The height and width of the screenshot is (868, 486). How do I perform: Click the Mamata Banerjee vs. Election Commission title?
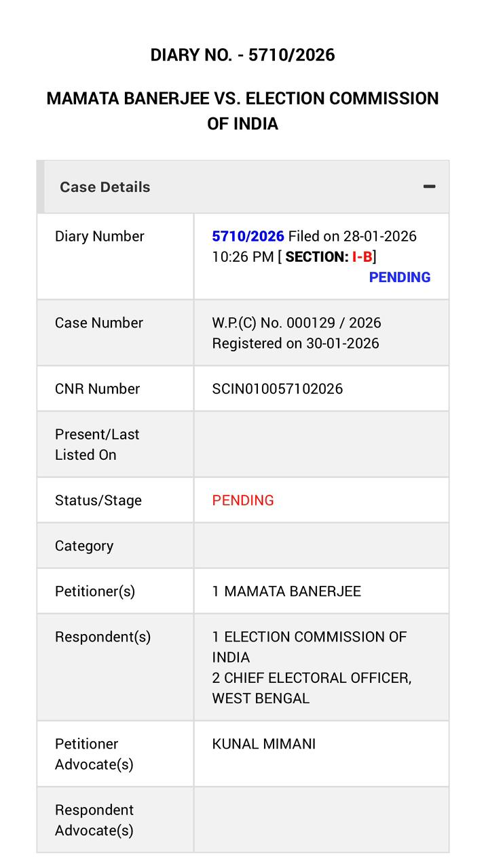[242, 111]
